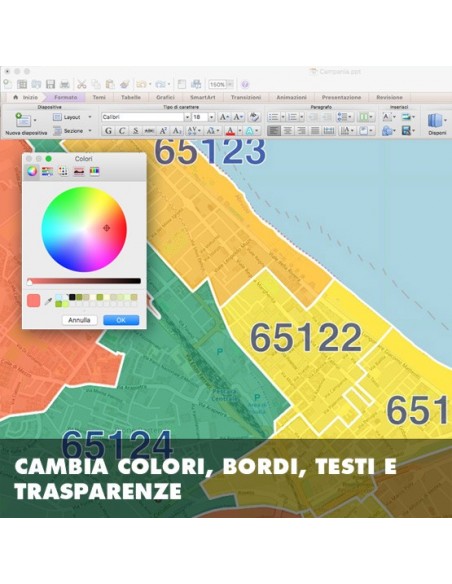Open the Help question mark icon
The image size is (452, 584).
point(245,85)
